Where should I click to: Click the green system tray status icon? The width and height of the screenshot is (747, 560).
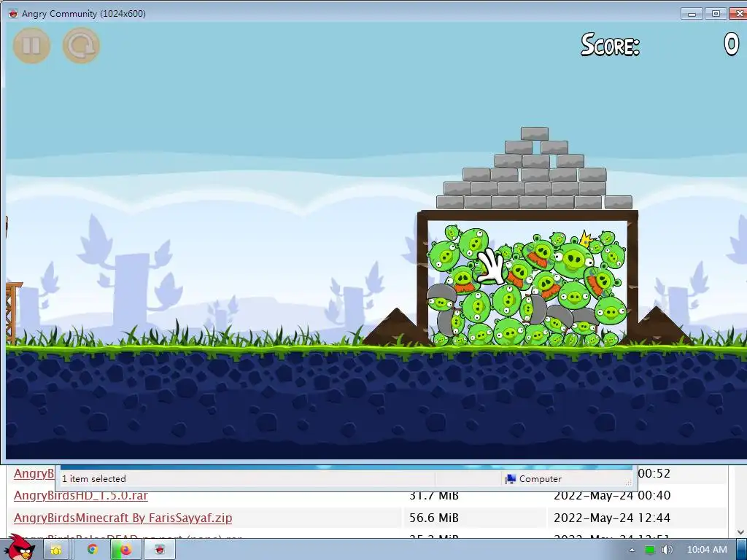click(649, 550)
